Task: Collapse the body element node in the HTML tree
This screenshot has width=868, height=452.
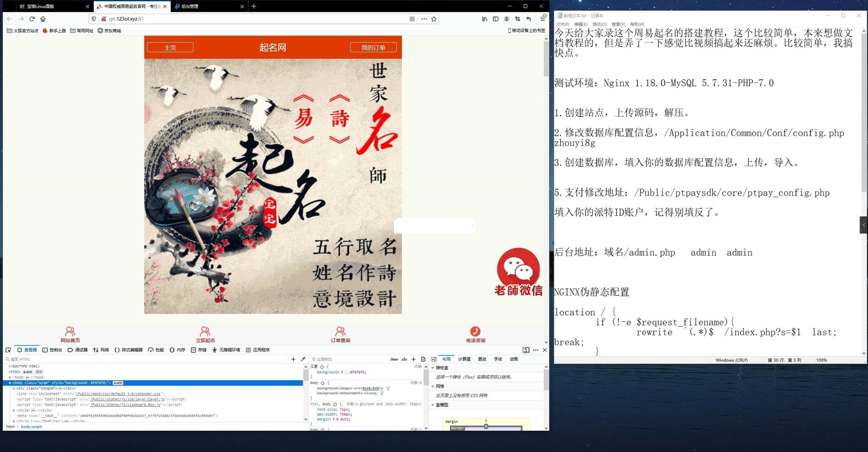Action: pos(10,383)
